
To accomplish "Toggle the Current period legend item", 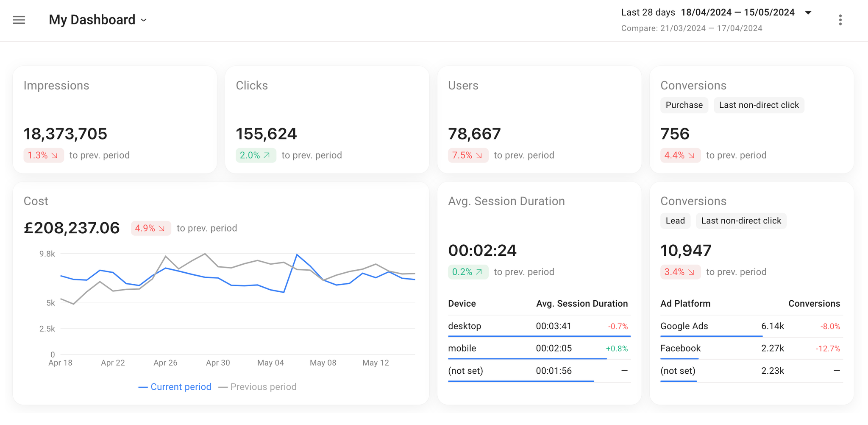I will [x=175, y=387].
